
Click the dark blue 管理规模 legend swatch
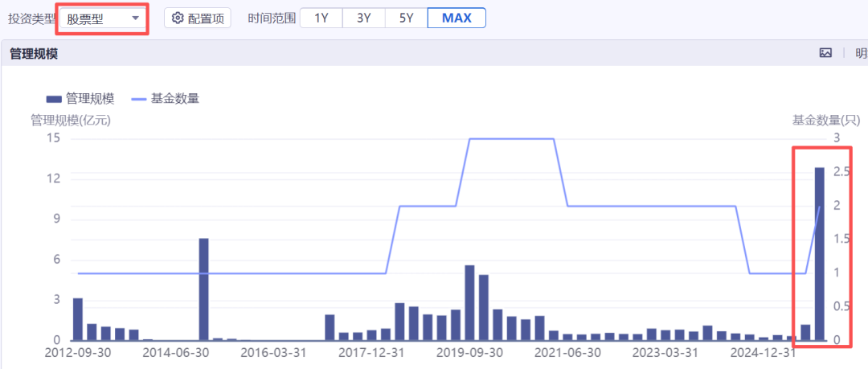tap(54, 99)
